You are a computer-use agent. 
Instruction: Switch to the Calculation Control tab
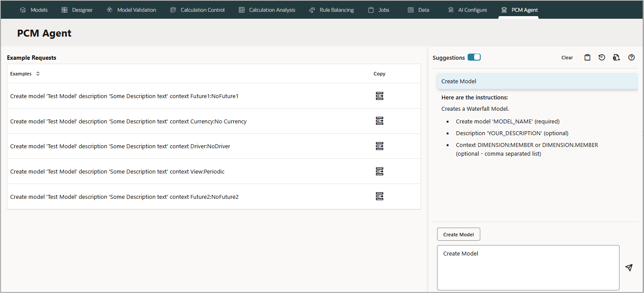197,10
